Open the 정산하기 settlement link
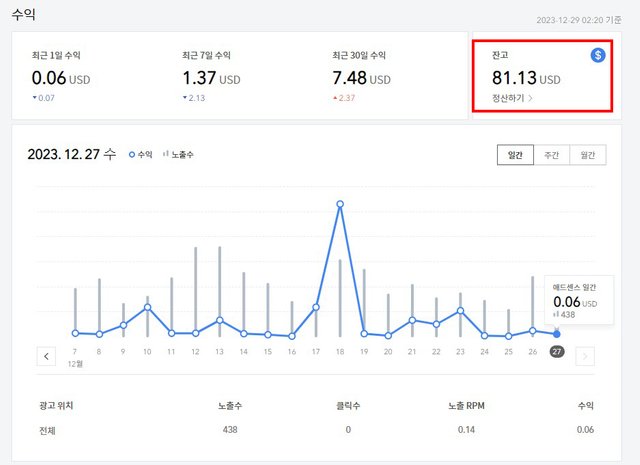The image size is (640, 465). pos(508,98)
